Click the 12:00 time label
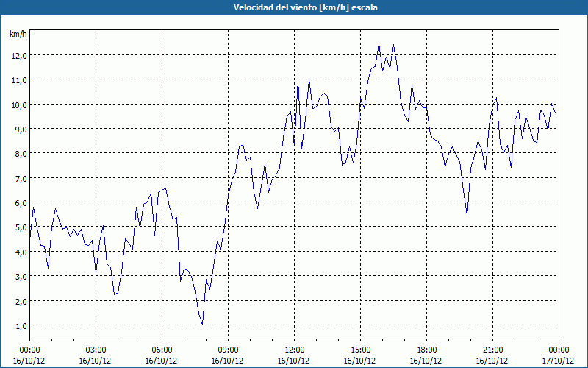This screenshot has width=588, height=368. (295, 350)
